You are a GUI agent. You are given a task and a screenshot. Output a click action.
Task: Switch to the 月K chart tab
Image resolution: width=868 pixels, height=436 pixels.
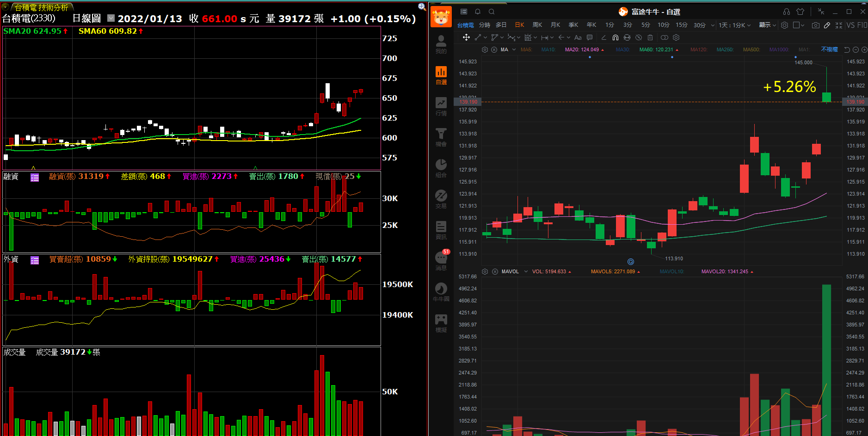[555, 25]
